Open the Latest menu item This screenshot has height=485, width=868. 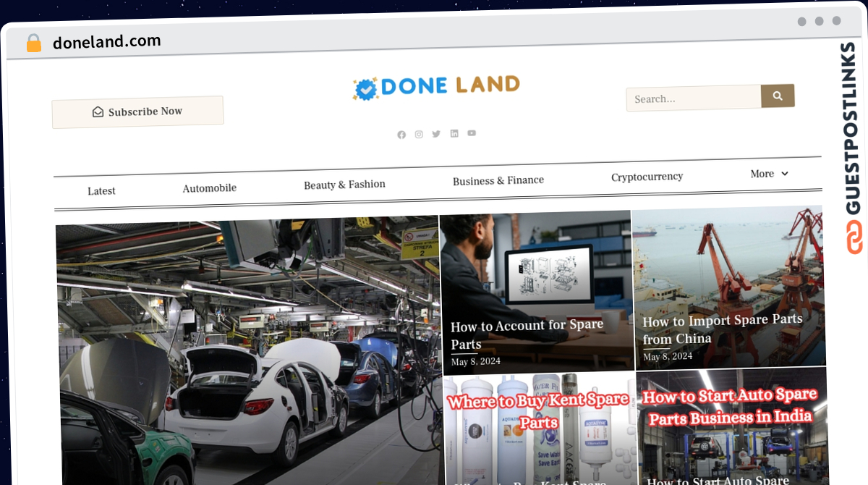[x=101, y=191]
